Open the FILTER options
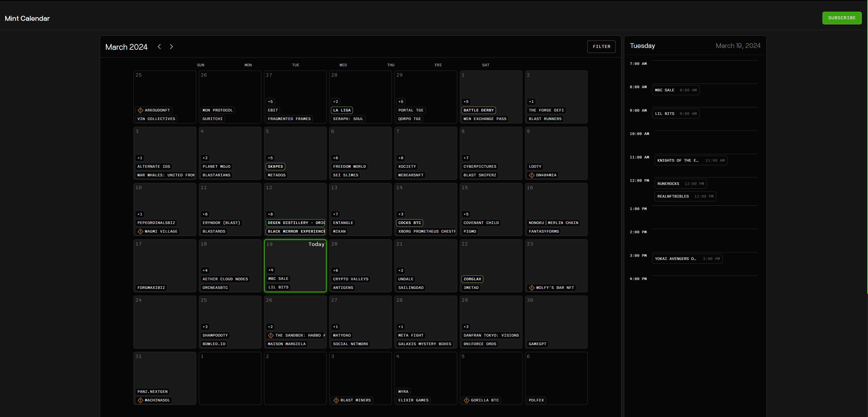 (601, 46)
